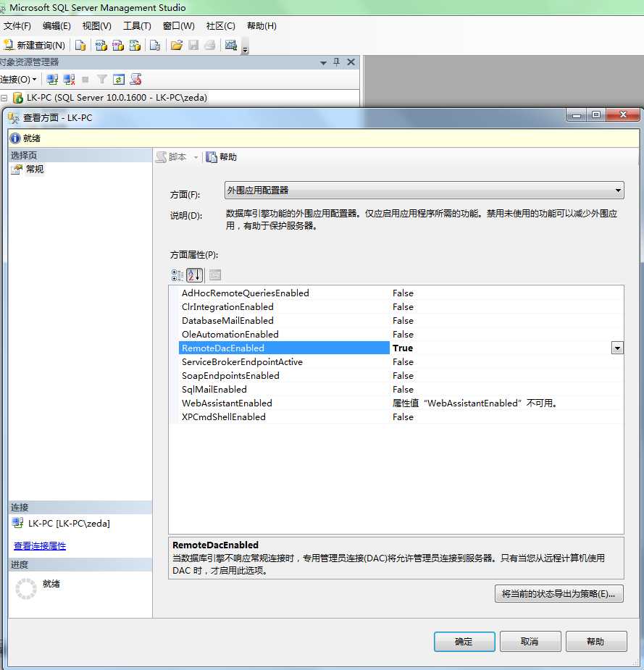Image resolution: width=644 pixels, height=670 pixels.
Task: Click the 确定 OK button
Action: coord(464,641)
